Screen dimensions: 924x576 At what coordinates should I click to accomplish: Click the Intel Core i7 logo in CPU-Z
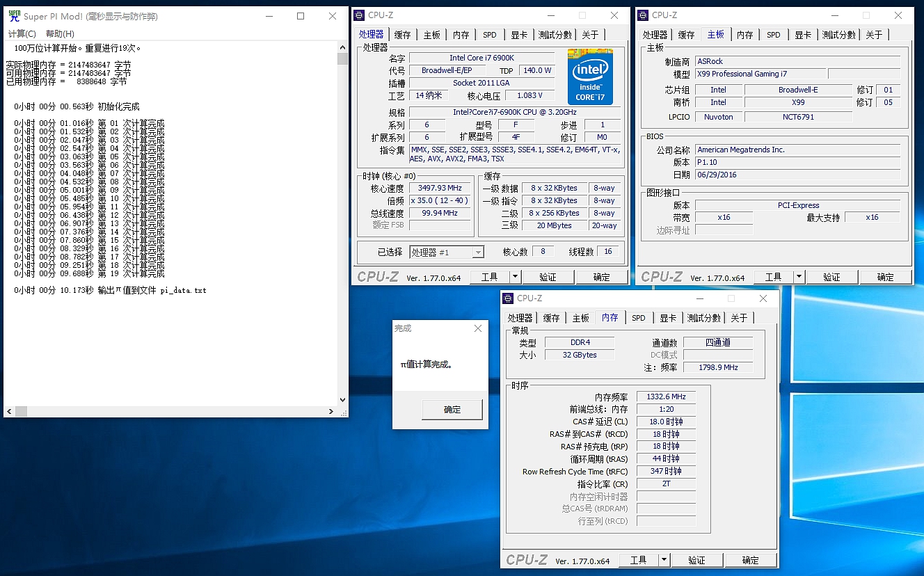tap(589, 77)
